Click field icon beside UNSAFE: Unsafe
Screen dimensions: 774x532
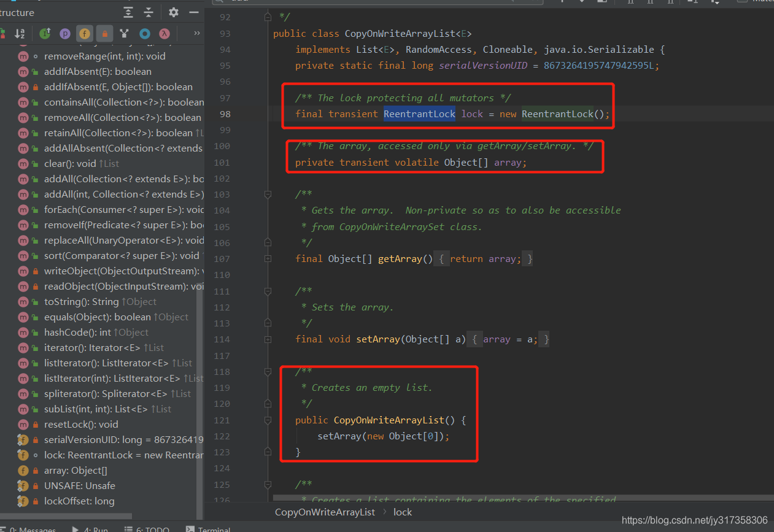(x=23, y=486)
